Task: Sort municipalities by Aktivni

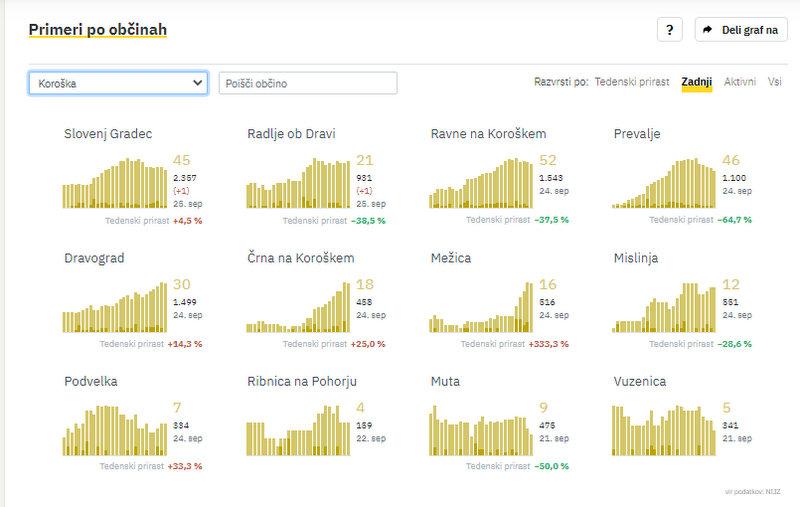Action: pyautogui.click(x=740, y=82)
